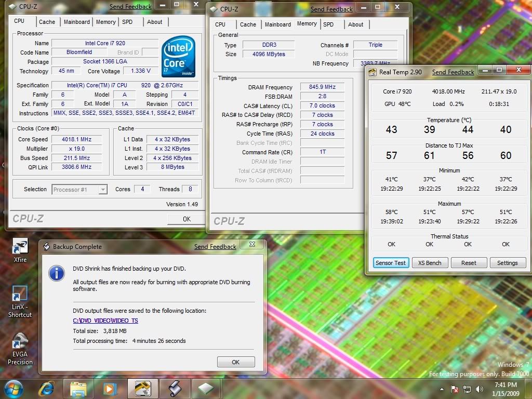Screen dimensions: 532x399
Task: Click the Level 3 cache value "8 MBytes"
Action: (172, 167)
